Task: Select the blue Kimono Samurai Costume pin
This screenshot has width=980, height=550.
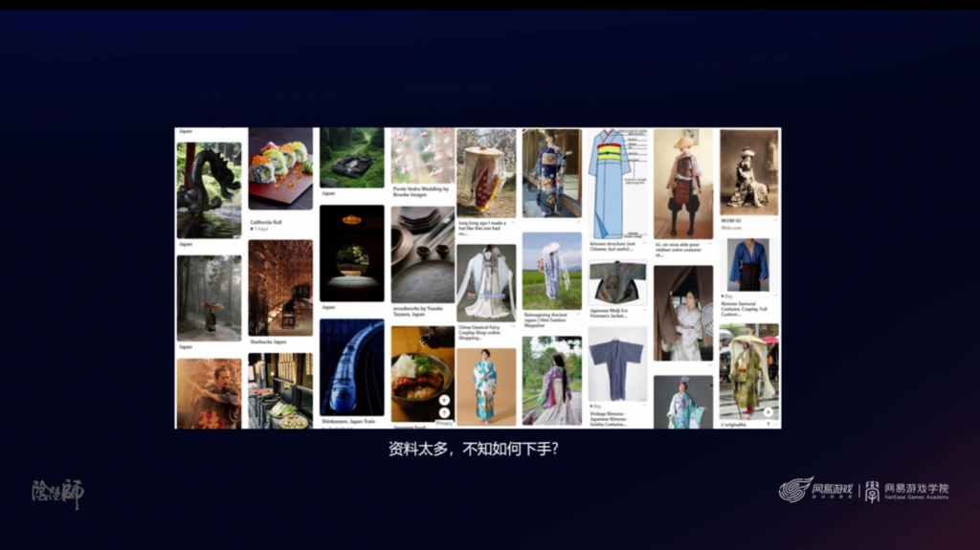Action: [748, 265]
